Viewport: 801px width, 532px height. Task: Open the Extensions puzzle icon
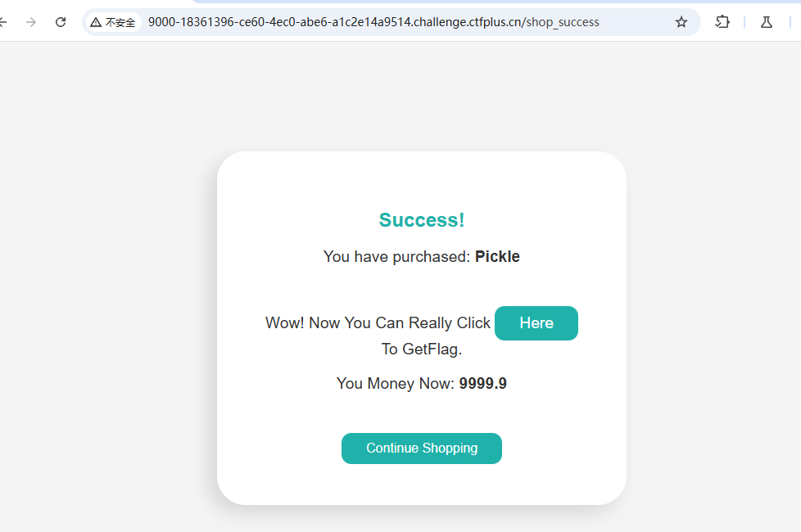pyautogui.click(x=722, y=22)
